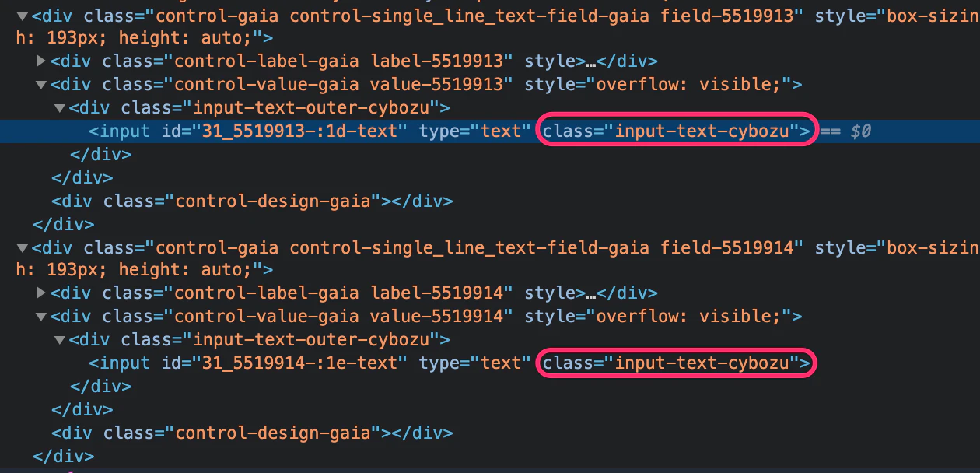
Task: Click the ellipsis in the label-5519913 div
Action: click(x=590, y=61)
